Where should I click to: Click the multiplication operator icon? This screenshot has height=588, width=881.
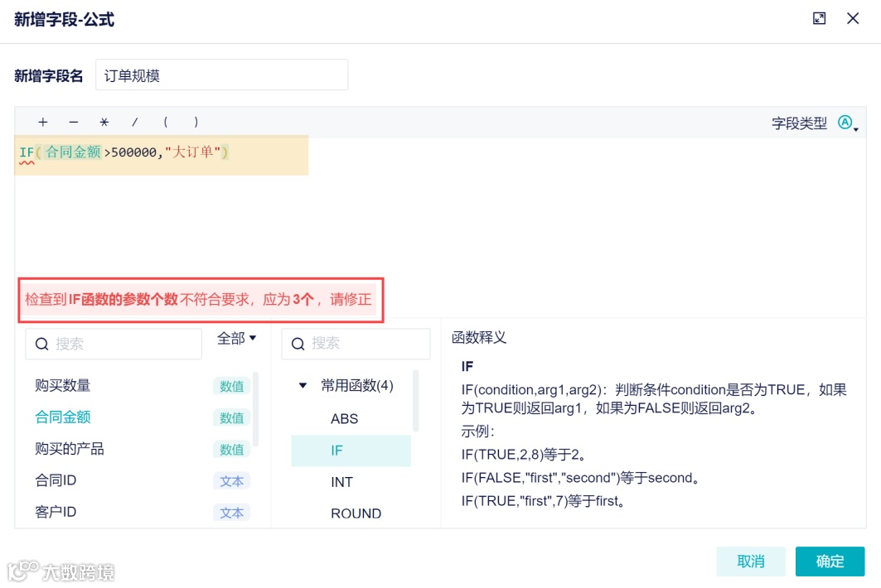pos(104,122)
